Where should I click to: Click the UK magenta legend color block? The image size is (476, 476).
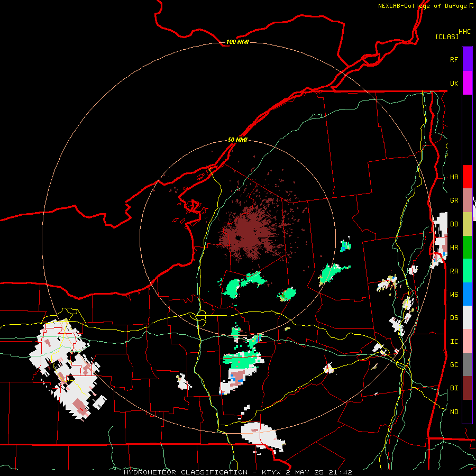click(x=467, y=83)
